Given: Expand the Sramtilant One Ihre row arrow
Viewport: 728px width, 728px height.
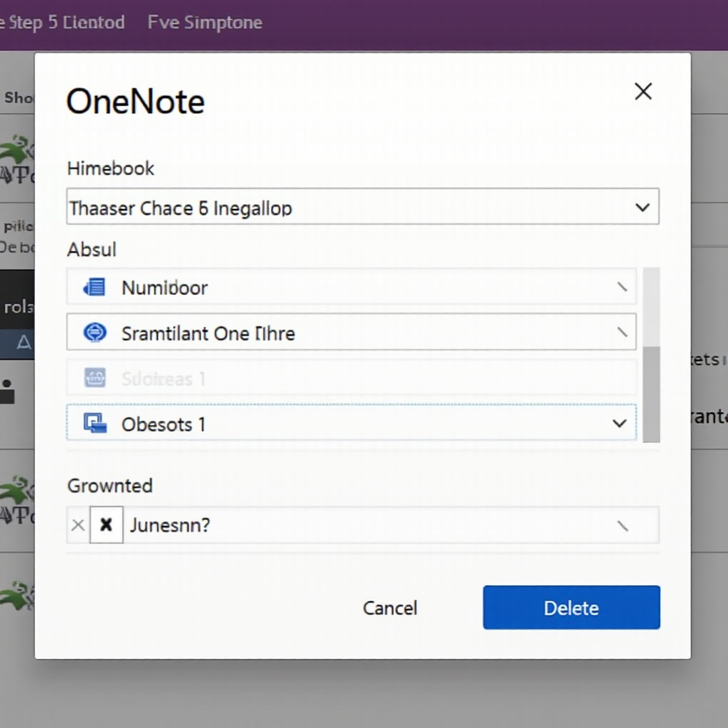Looking at the screenshot, I should click(622, 332).
